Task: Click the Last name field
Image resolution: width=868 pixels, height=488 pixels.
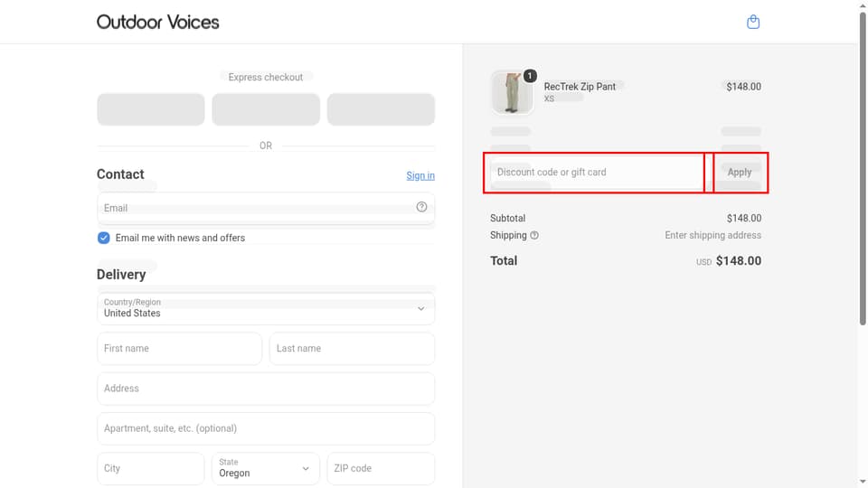Action: pyautogui.click(x=352, y=349)
